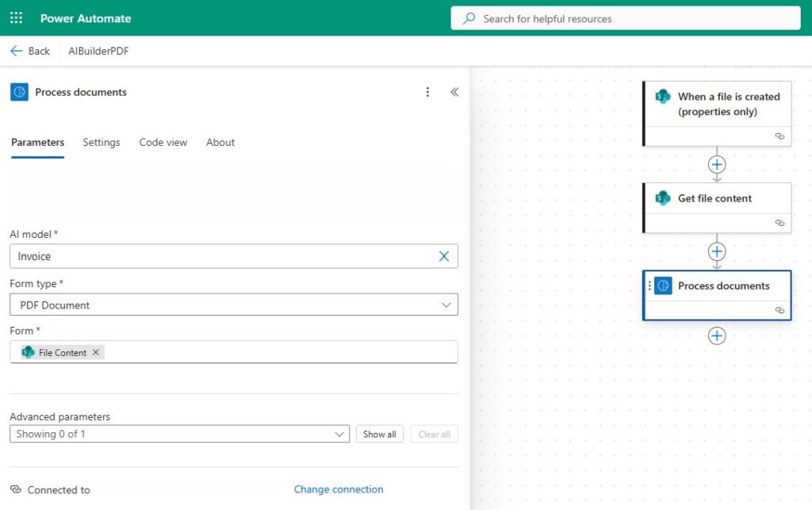Viewport: 812px width, 510px height.
Task: Click the copy link icon on Get file content card
Action: click(779, 223)
